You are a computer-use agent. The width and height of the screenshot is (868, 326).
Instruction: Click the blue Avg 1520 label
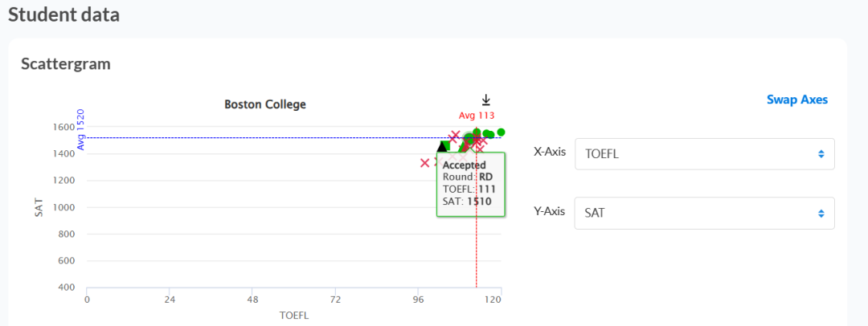tap(80, 129)
